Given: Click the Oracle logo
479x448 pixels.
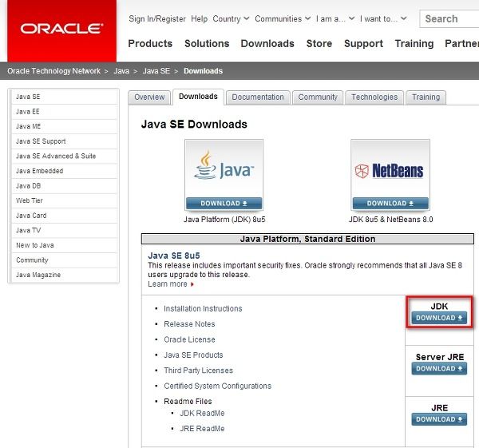Looking at the screenshot, I should [x=61, y=30].
